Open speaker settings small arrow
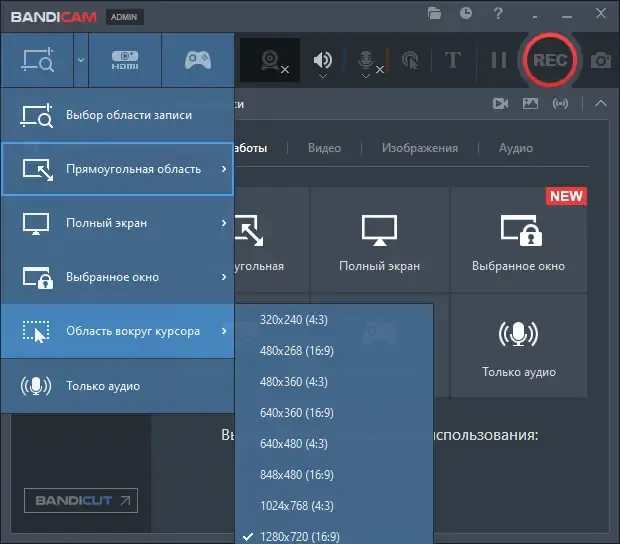 [x=323, y=76]
